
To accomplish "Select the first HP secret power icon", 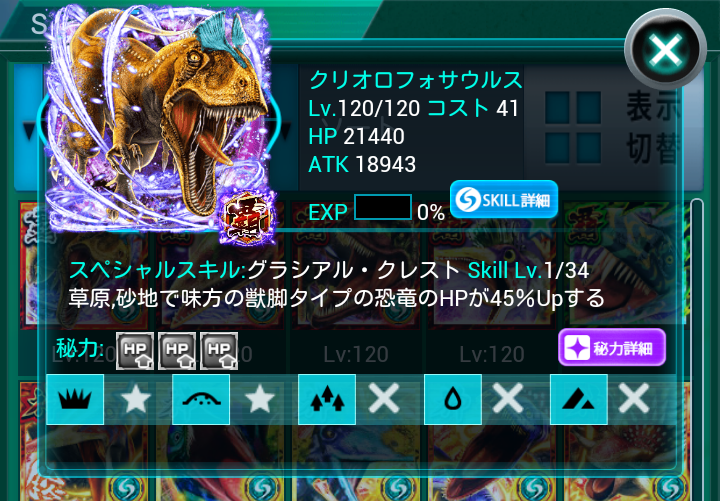I will (x=135, y=351).
